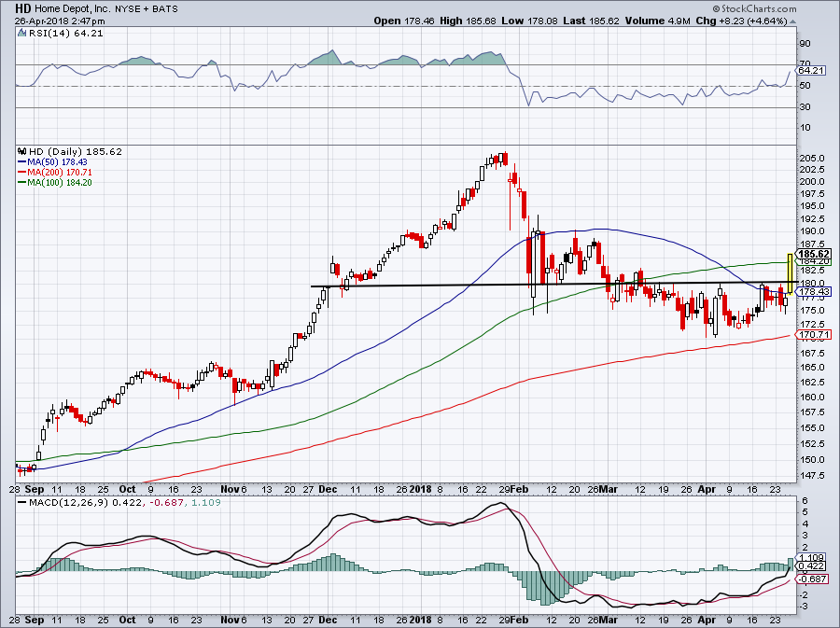Click the High 185.68 value

coord(469,21)
